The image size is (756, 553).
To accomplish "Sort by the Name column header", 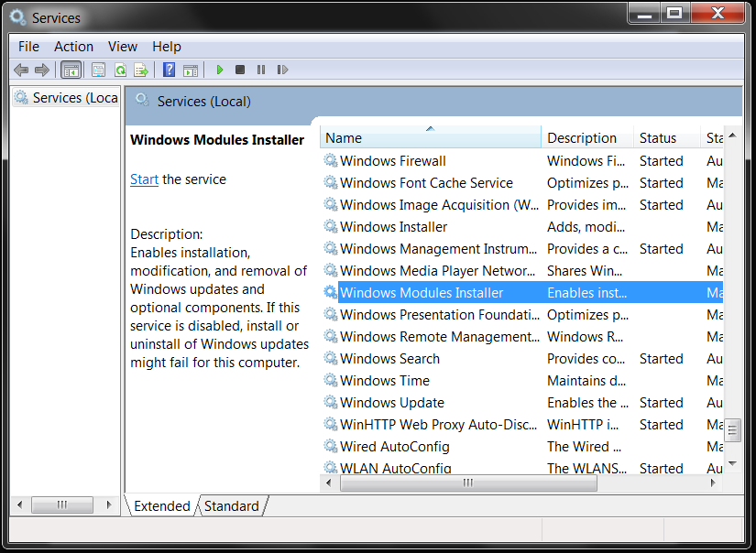I will click(x=431, y=137).
